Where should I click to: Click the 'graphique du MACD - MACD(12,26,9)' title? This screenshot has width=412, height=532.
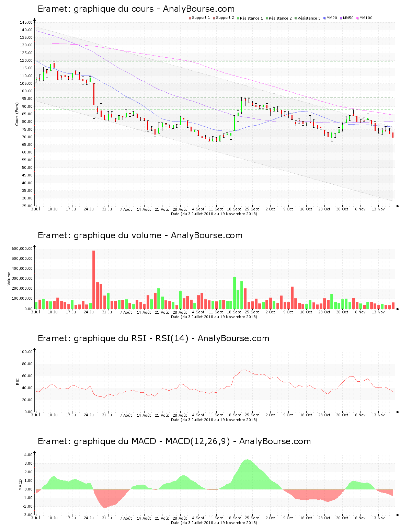(174, 441)
